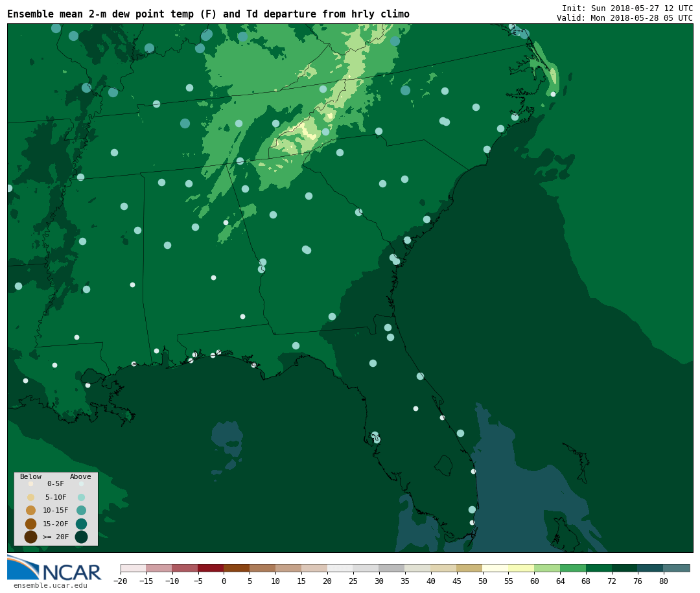The width and height of the screenshot is (700, 593).
Task: Click the colorbar tick label -20
Action: [120, 581]
